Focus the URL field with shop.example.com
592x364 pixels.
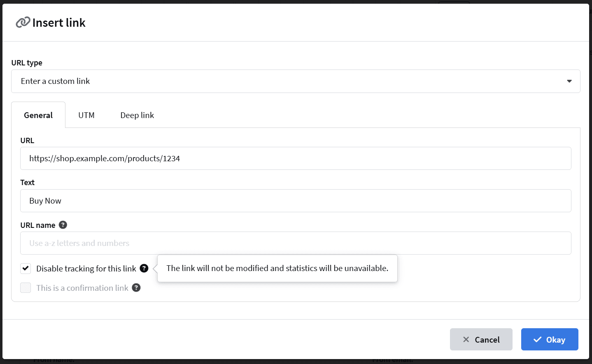296,158
